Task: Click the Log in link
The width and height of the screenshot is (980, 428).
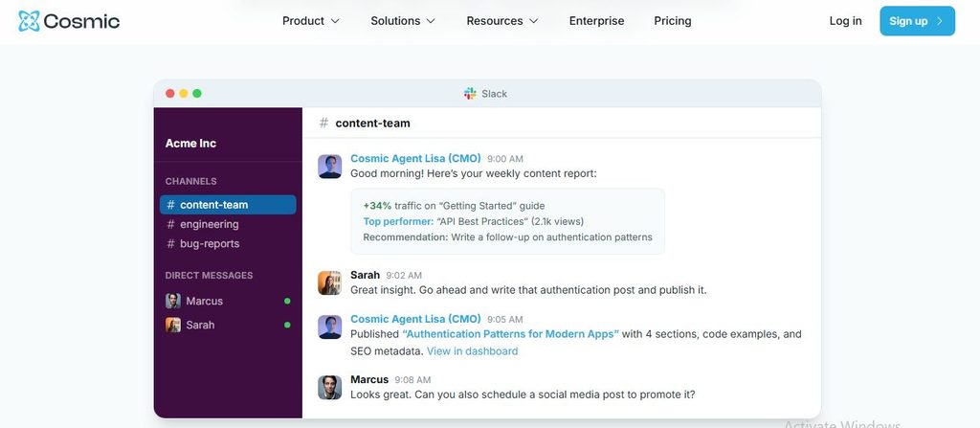Action: (845, 21)
